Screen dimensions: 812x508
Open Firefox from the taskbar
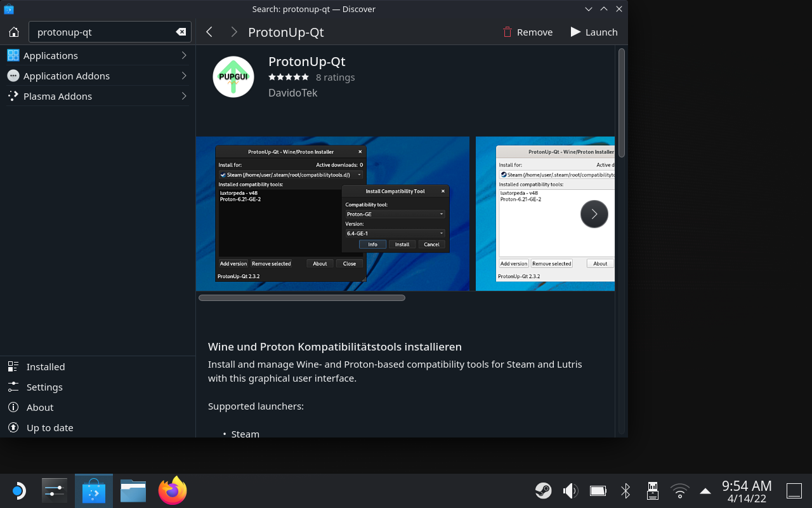[173, 491]
